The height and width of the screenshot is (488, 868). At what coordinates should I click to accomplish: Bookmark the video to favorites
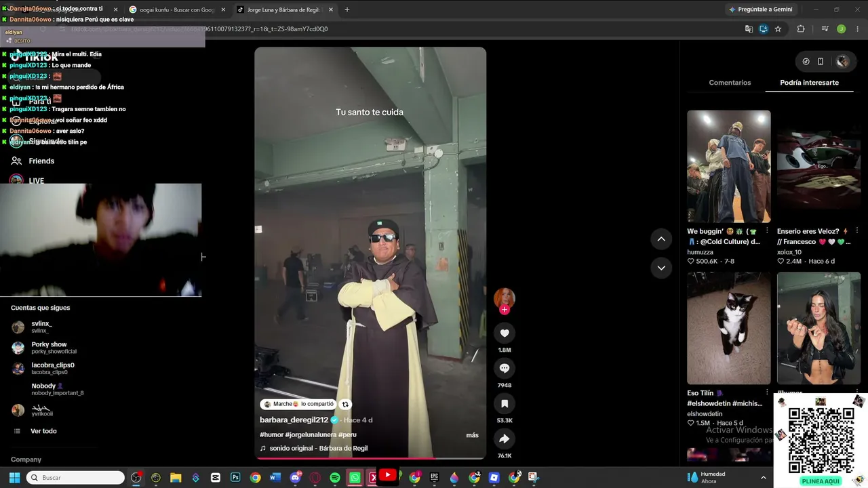(505, 403)
